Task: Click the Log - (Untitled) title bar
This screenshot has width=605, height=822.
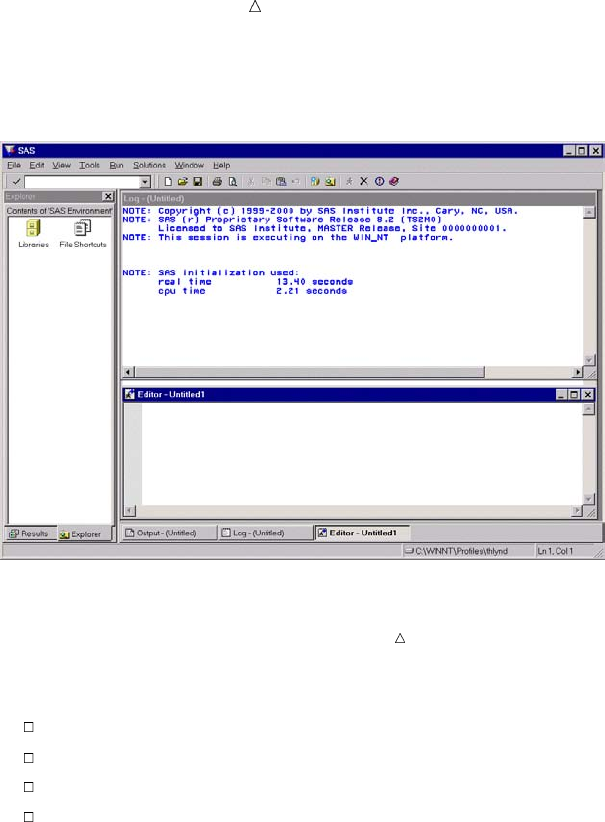Action: point(359,199)
